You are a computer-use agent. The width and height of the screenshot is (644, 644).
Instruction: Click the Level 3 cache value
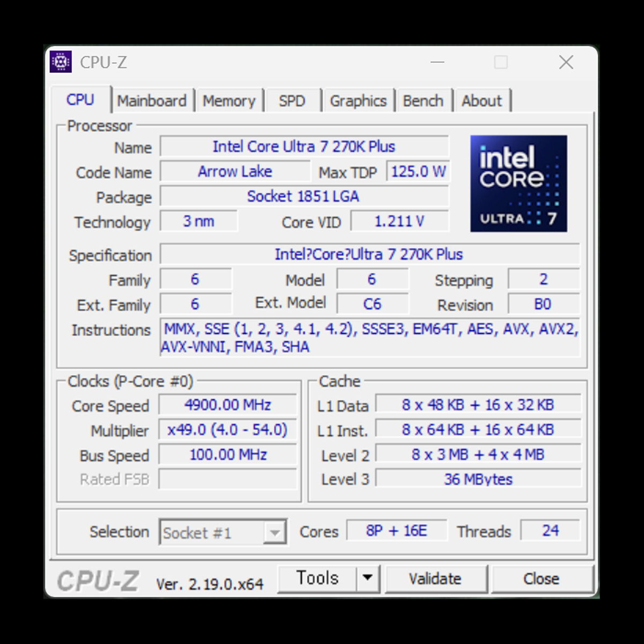[478, 479]
